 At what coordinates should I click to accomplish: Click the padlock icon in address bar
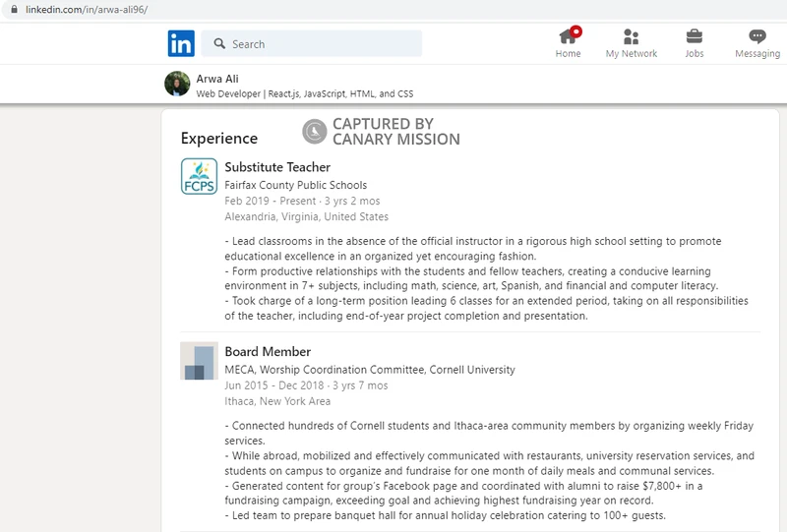coord(14,9)
